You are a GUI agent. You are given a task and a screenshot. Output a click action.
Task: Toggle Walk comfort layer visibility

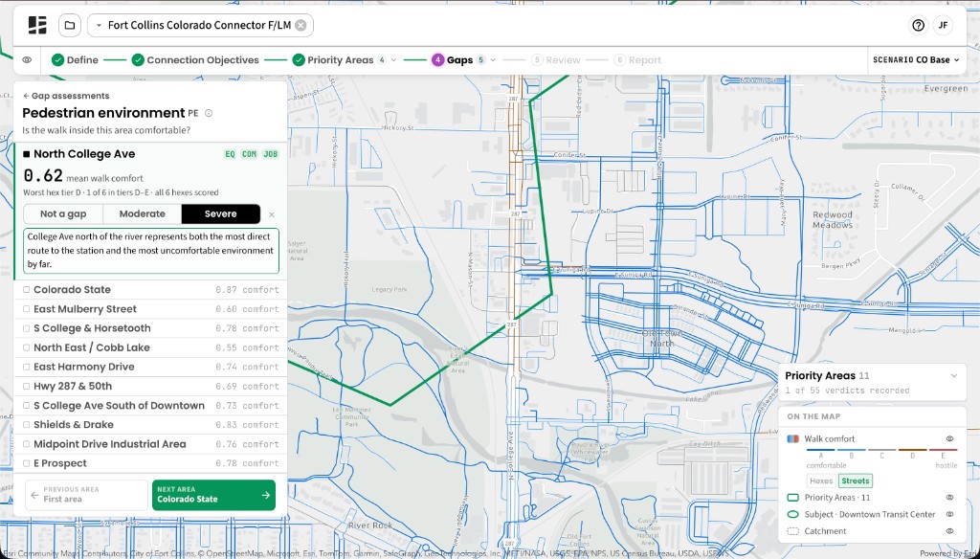click(950, 439)
